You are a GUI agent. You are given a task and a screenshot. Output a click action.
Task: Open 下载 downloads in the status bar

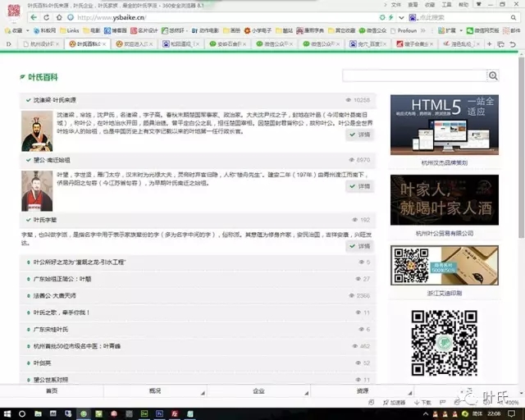tap(422, 402)
